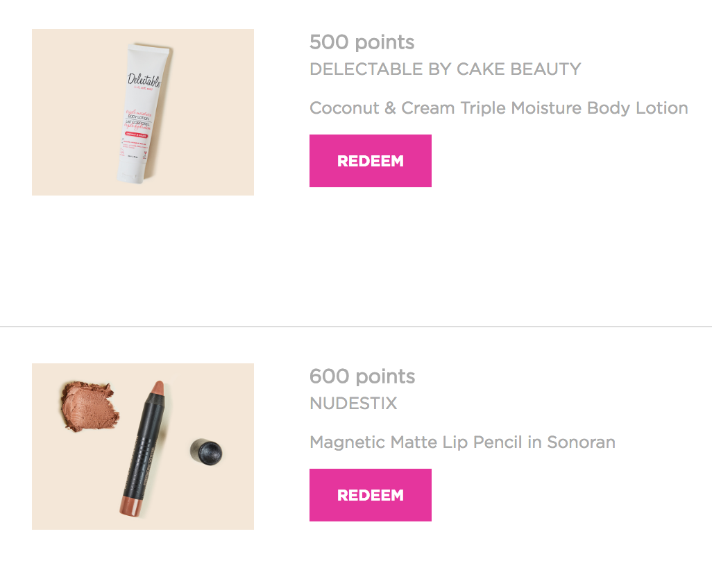Click the black lip pencil cap
This screenshot has width=712, height=588.
[205, 452]
